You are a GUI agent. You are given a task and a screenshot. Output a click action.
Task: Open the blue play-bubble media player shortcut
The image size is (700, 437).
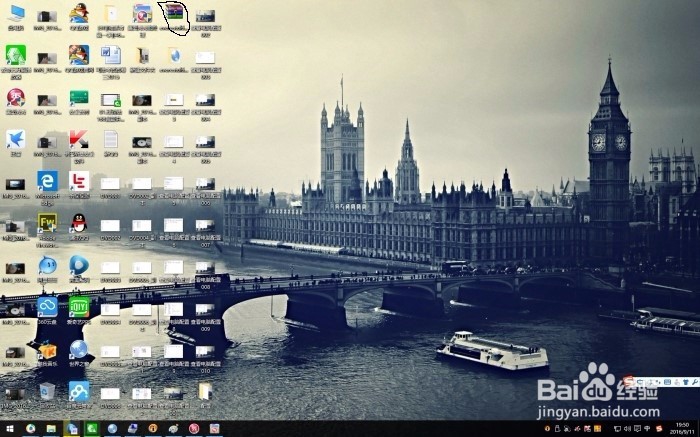click(79, 265)
